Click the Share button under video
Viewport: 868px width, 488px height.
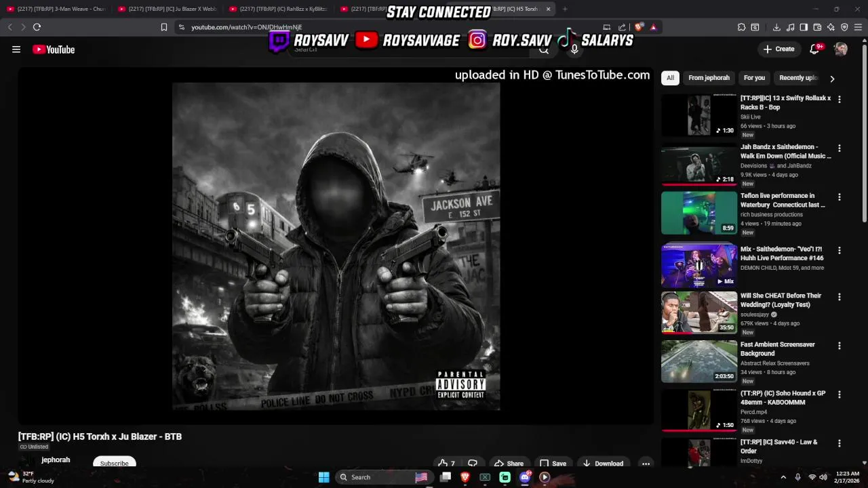pos(509,464)
